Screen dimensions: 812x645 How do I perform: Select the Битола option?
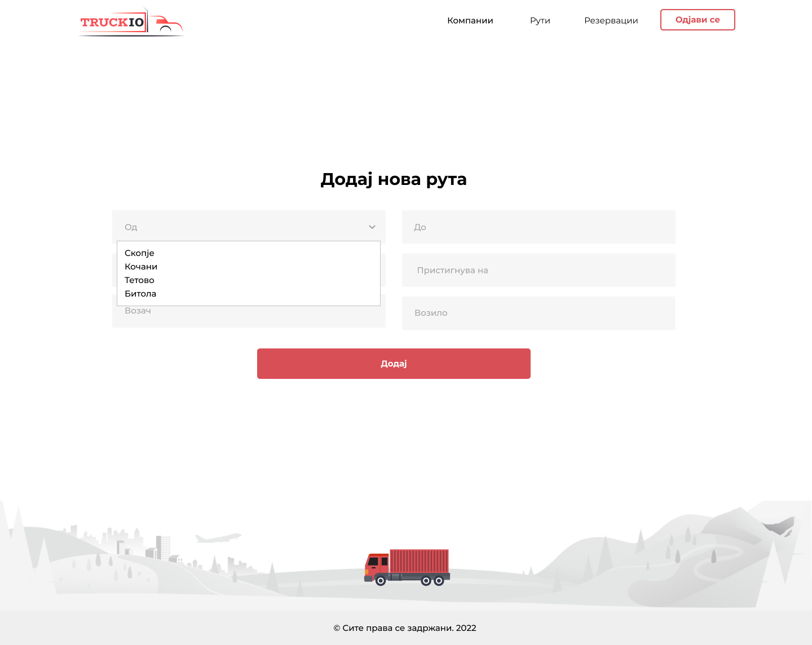click(x=140, y=294)
